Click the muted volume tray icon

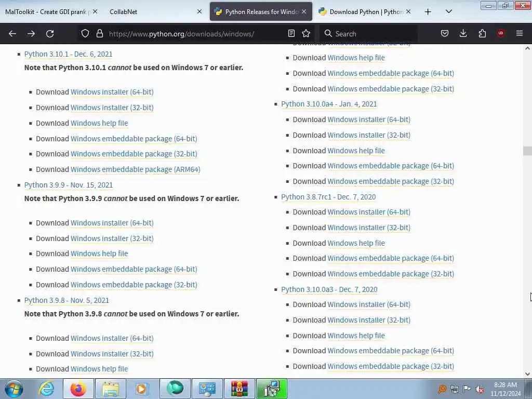point(480,389)
